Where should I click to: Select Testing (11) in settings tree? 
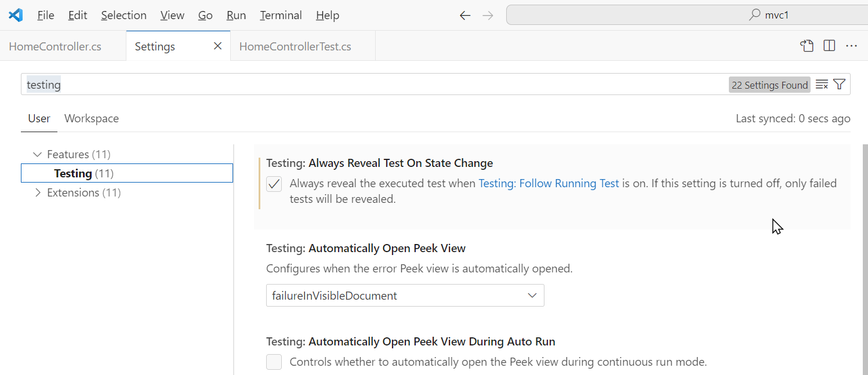[x=126, y=173]
